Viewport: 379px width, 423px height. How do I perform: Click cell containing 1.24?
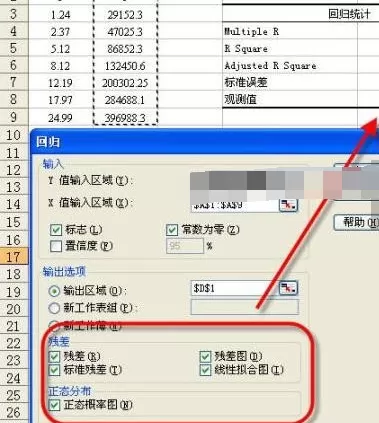click(x=61, y=15)
